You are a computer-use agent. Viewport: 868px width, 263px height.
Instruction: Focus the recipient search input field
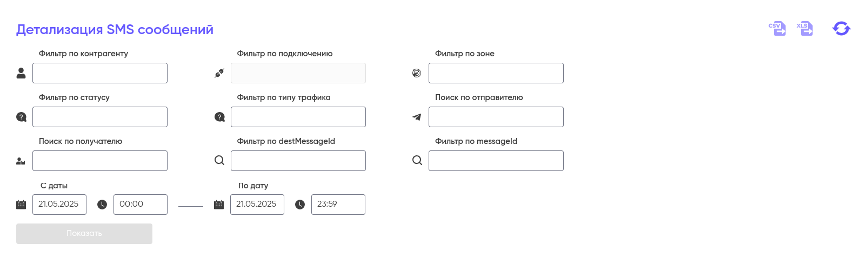(x=100, y=161)
